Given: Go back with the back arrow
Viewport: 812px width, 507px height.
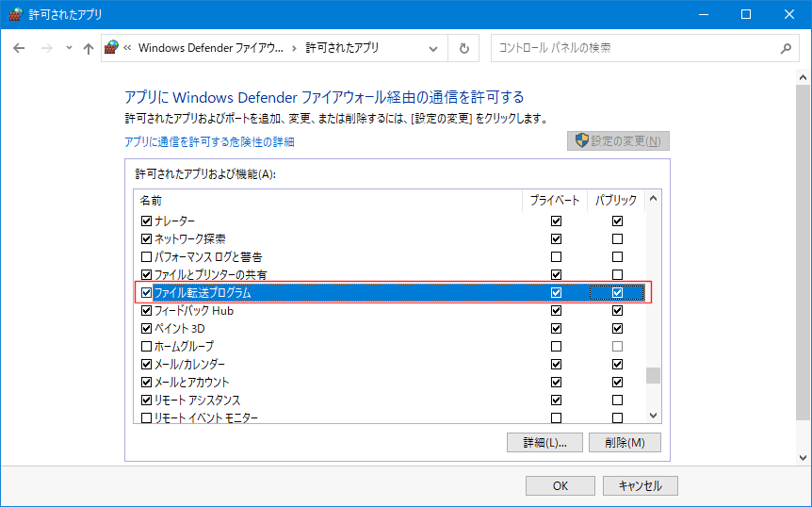Looking at the screenshot, I should pos(19,48).
